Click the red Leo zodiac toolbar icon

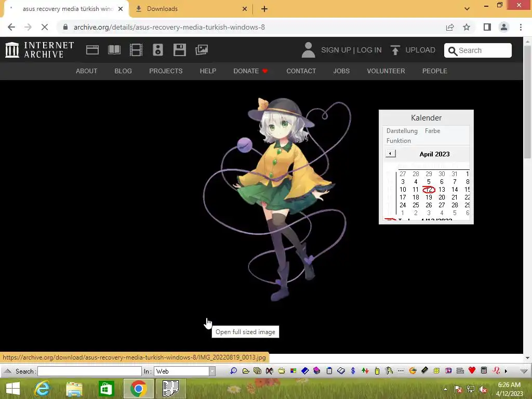pos(496,370)
